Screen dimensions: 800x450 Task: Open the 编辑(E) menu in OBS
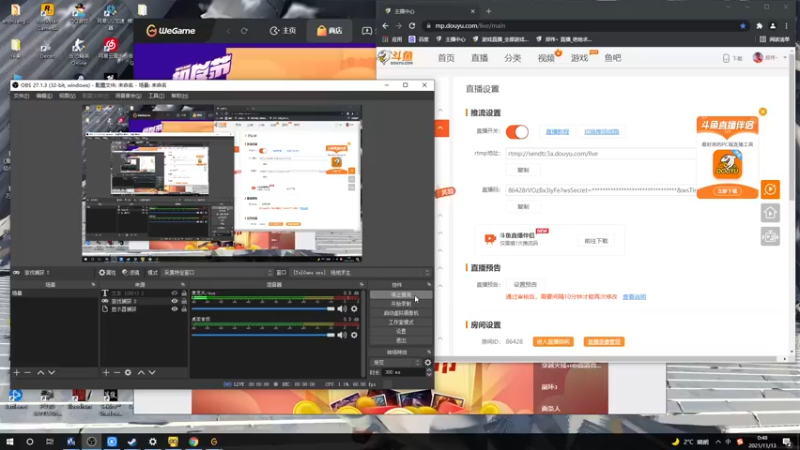[44, 96]
